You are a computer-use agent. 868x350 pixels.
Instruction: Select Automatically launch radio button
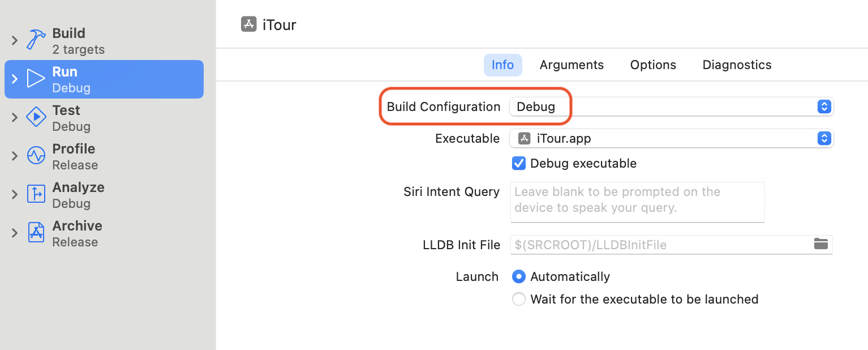pyautogui.click(x=518, y=277)
